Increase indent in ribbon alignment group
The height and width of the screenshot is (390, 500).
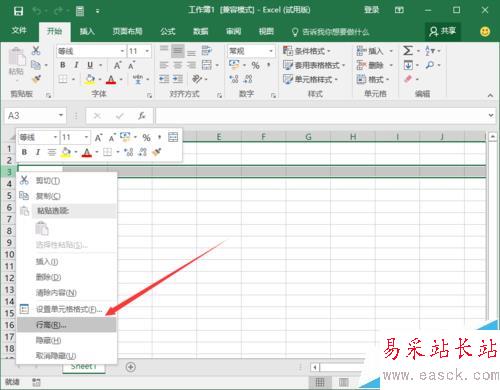[x=178, y=79]
